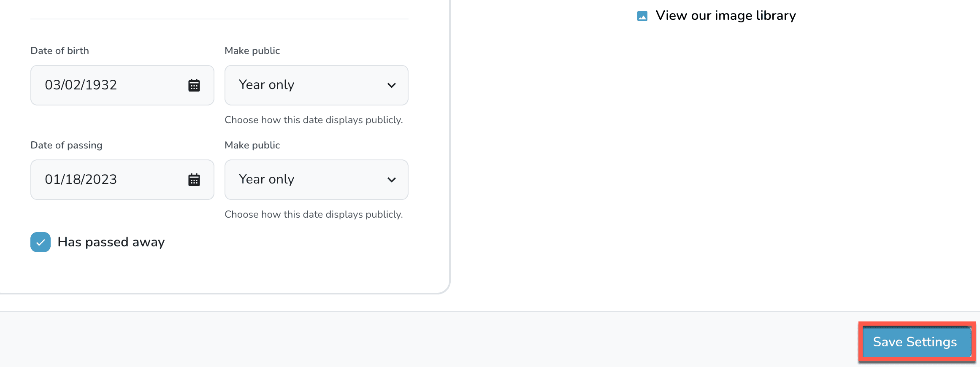
Task: Click inside the date of birth field
Action: click(106, 85)
